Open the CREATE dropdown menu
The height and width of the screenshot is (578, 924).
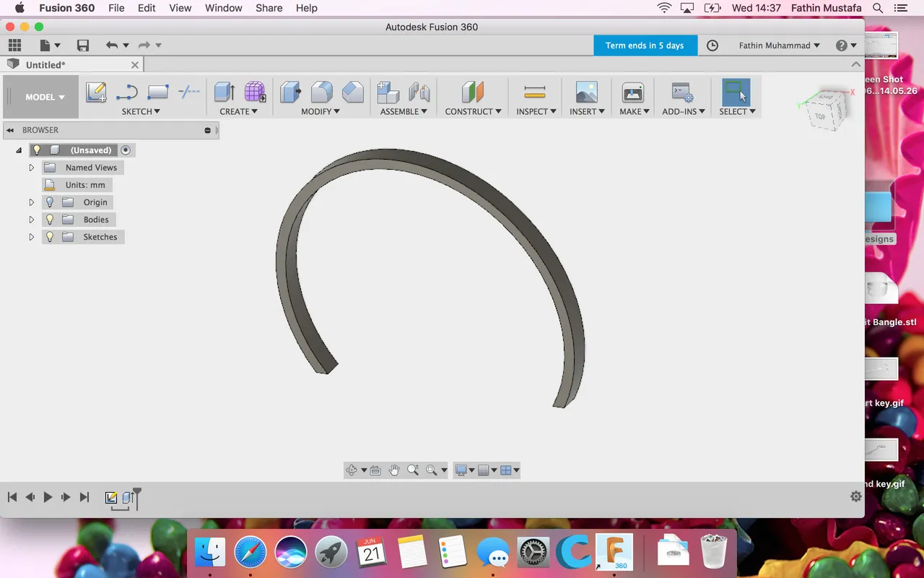tap(239, 111)
